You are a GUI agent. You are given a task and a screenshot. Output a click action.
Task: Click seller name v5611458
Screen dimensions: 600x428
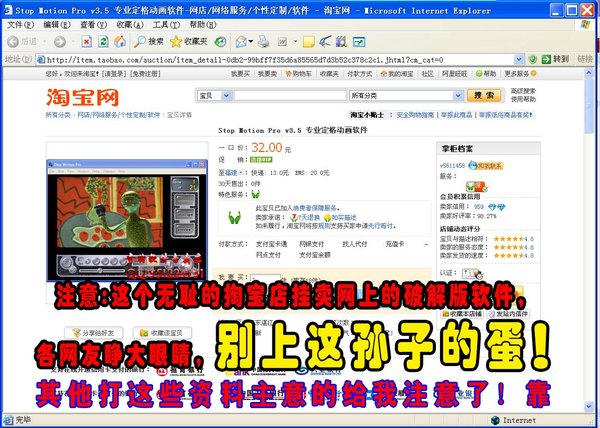tap(452, 166)
